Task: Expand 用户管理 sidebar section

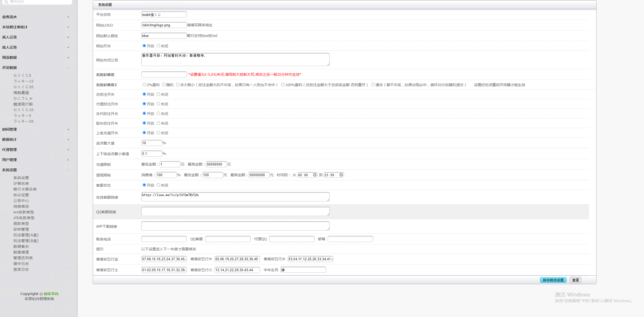Action: coord(68,160)
